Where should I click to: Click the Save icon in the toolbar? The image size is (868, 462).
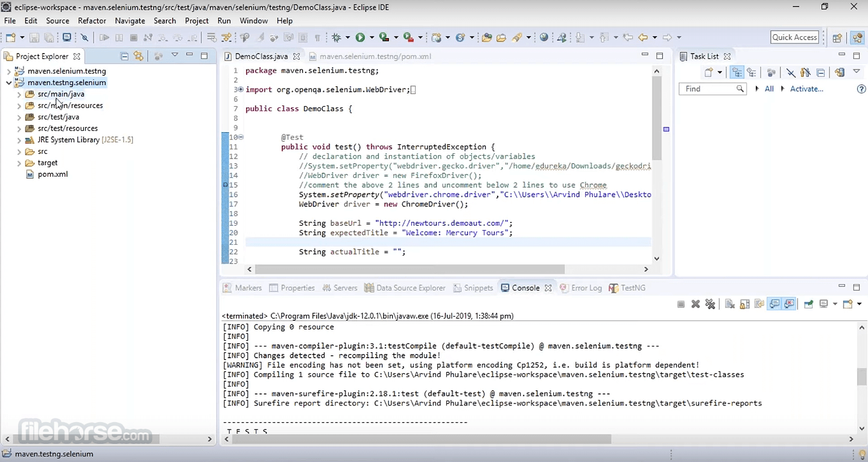(x=34, y=37)
